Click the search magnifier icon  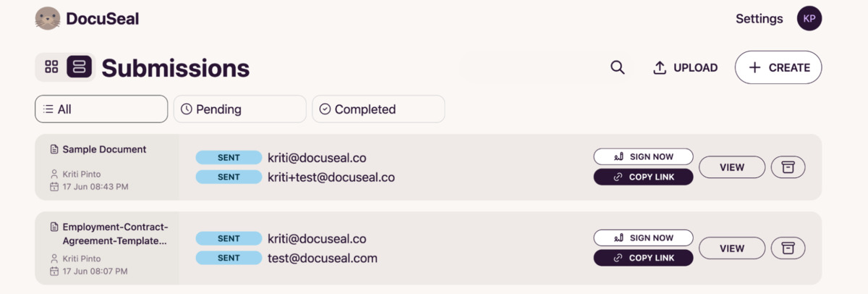(618, 67)
